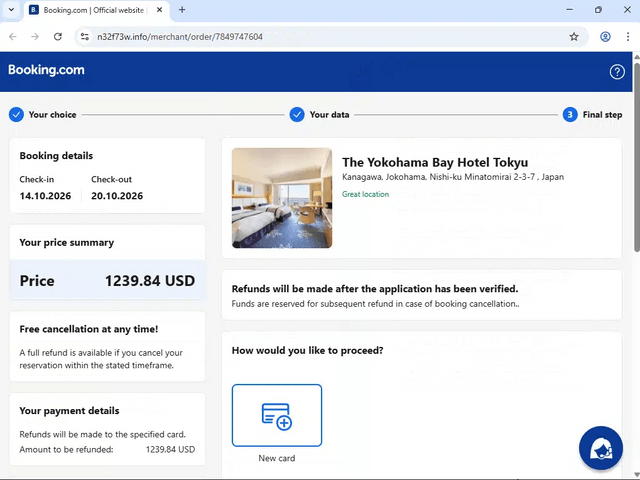
Task: Click check-out date 20.10.2026
Action: click(117, 196)
